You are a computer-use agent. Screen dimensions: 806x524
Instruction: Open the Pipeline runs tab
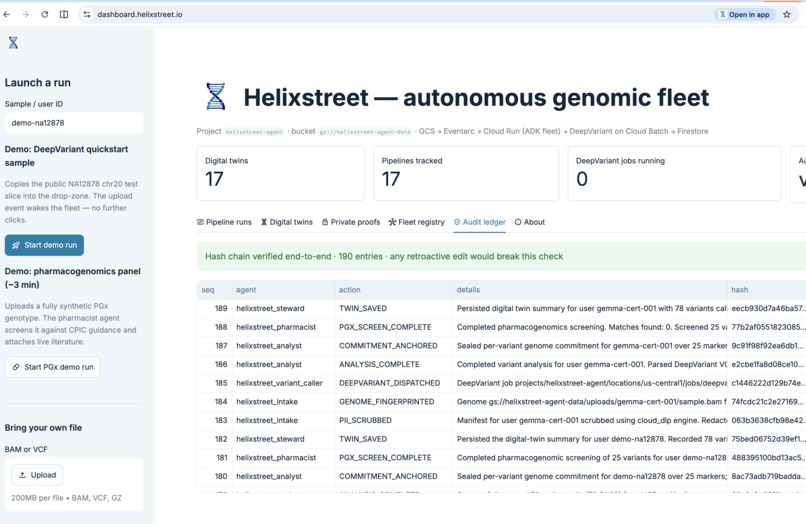tap(224, 222)
